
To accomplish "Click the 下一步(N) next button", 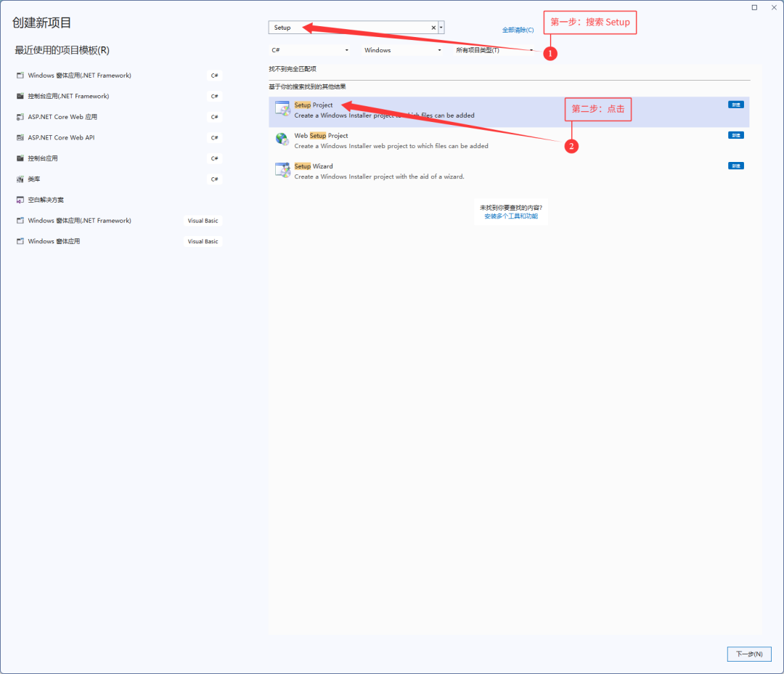I will click(x=749, y=654).
